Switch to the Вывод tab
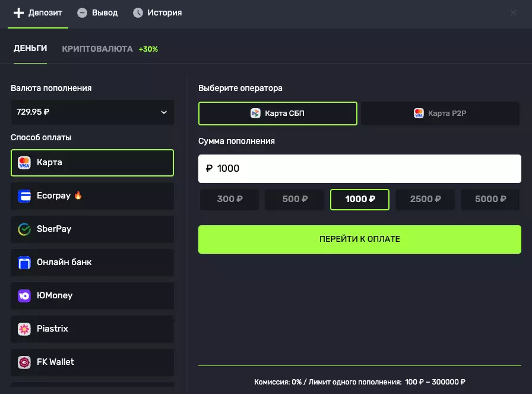Image resolution: width=532 pixels, height=394 pixels. [98, 12]
